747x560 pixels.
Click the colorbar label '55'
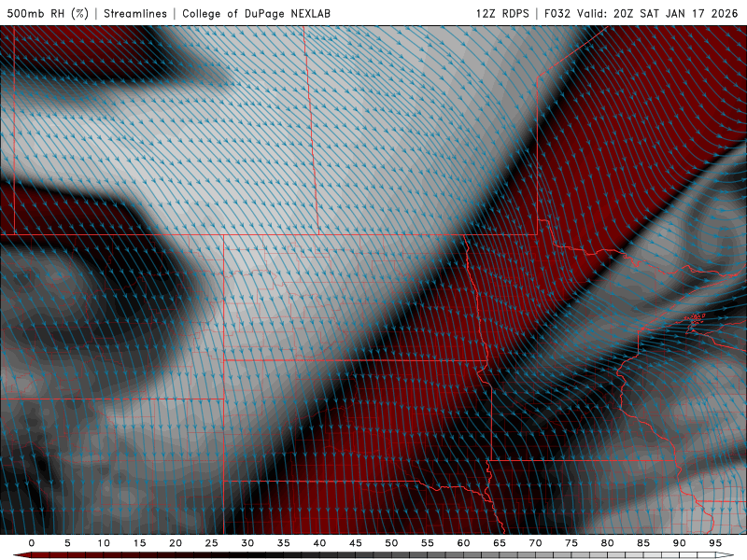coord(428,543)
